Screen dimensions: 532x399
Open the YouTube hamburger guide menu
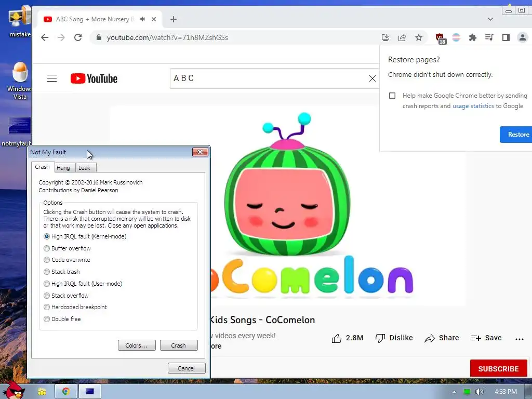click(52, 78)
